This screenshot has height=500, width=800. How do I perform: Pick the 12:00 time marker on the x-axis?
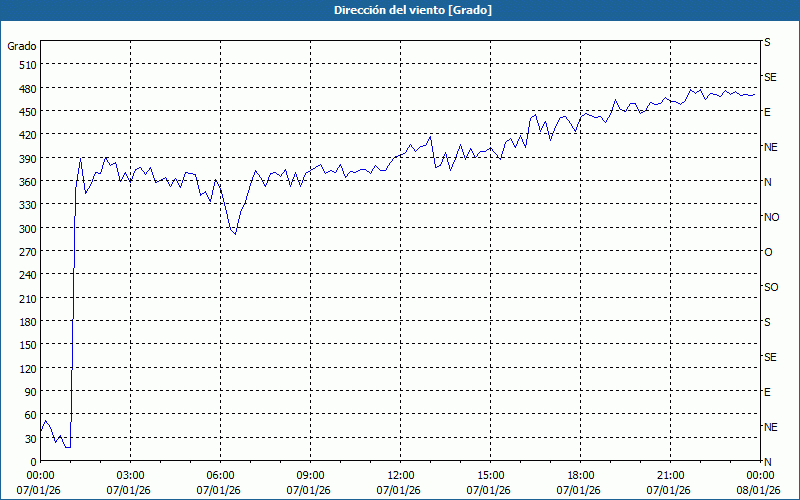(400, 475)
